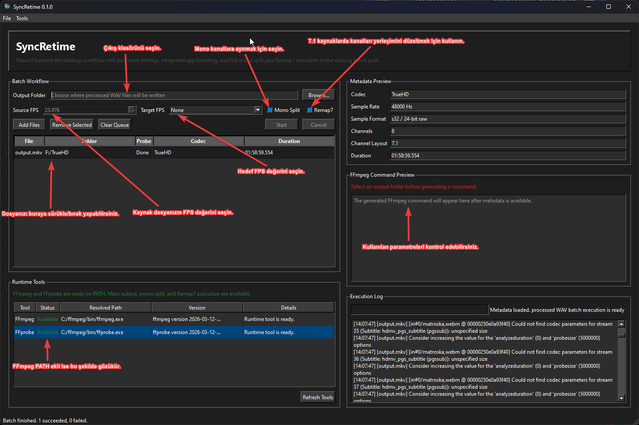This screenshot has height=425, width=639.
Task: Click the Duration metadata field
Action: coord(507,155)
